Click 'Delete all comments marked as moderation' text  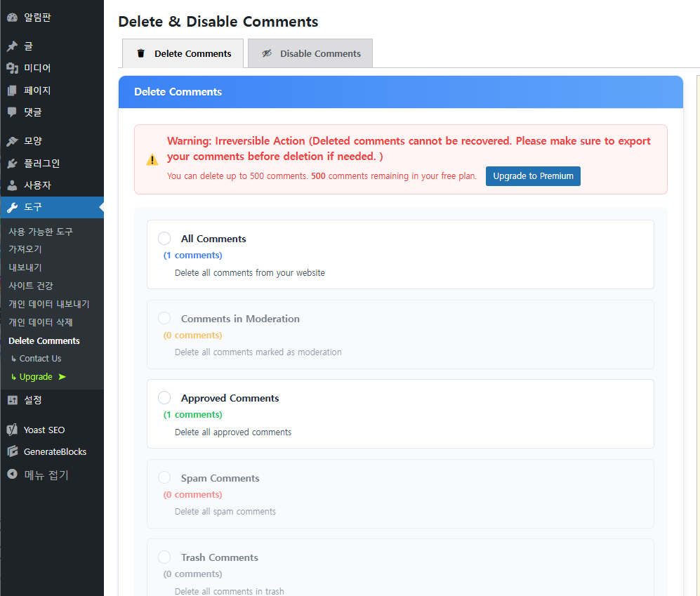coord(258,352)
